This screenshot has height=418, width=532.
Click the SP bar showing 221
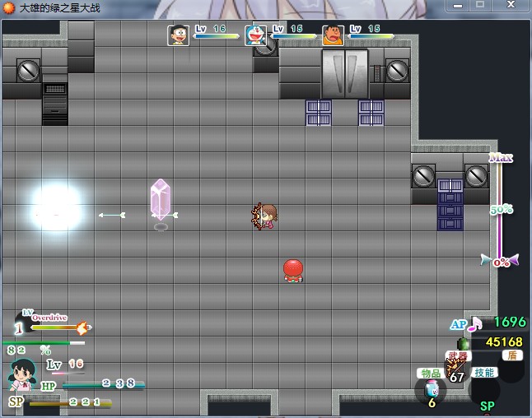coord(70,403)
